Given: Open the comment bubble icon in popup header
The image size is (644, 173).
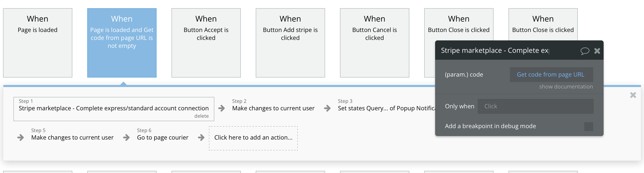Looking at the screenshot, I should coord(585,51).
